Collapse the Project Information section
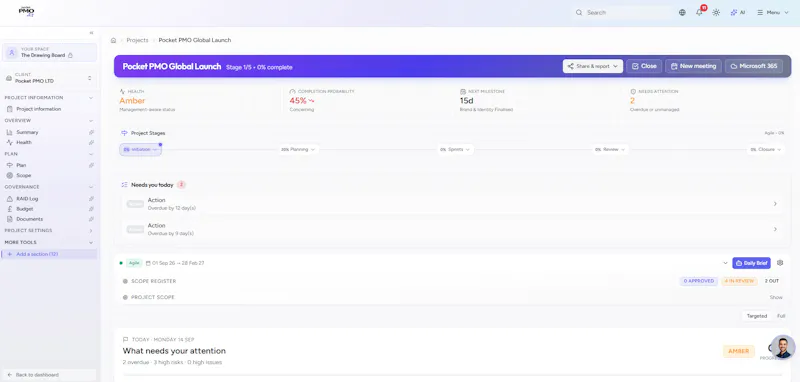Screen dimensions: 800x382 [91, 98]
